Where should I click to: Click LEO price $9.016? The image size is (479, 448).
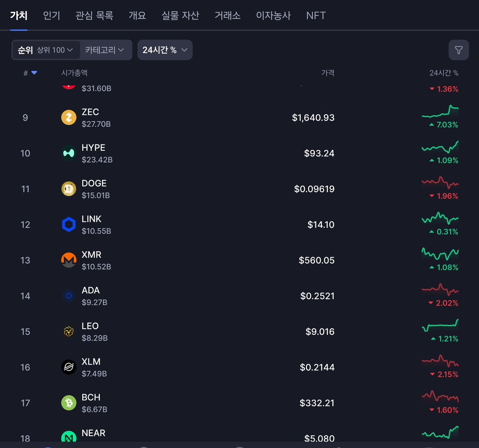(x=320, y=332)
